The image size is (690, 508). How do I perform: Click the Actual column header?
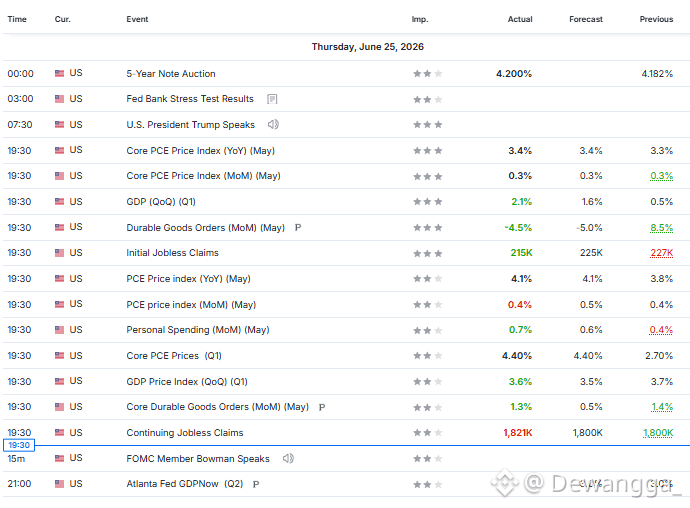(520, 19)
